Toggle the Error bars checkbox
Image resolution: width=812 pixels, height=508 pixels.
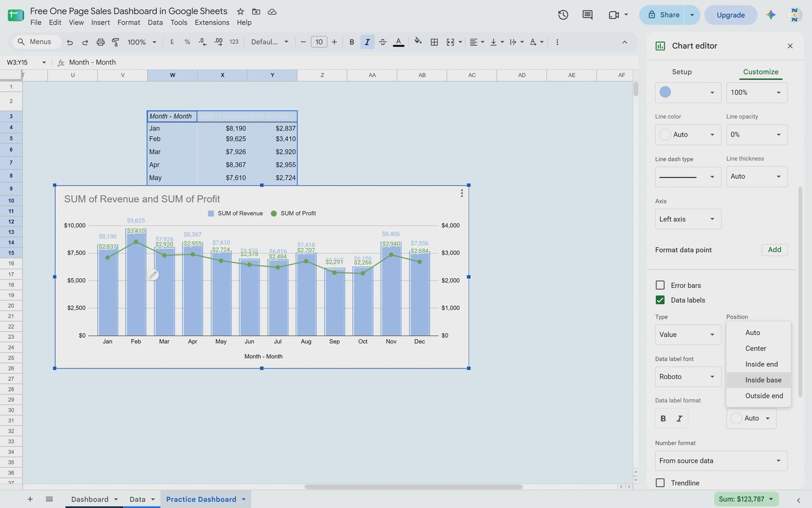click(660, 285)
